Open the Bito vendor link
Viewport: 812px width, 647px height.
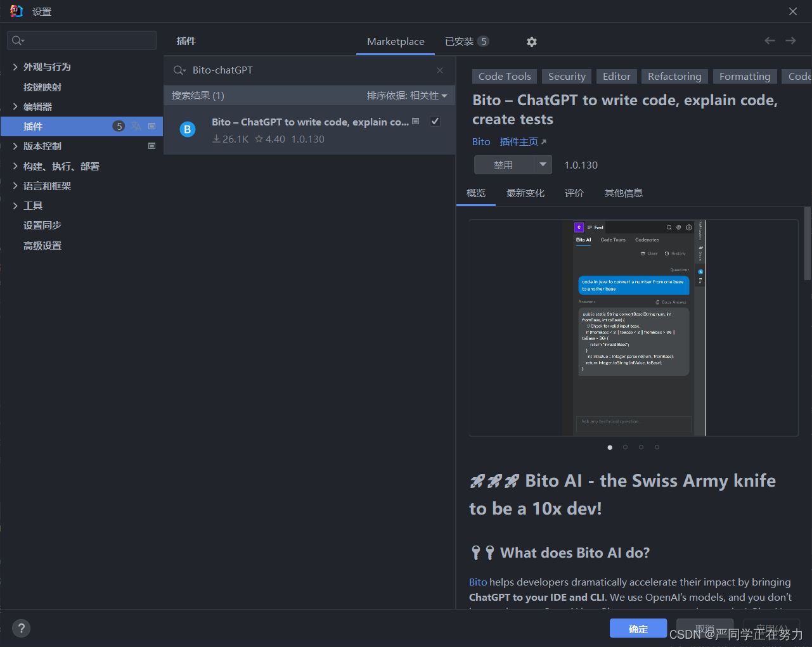(481, 141)
